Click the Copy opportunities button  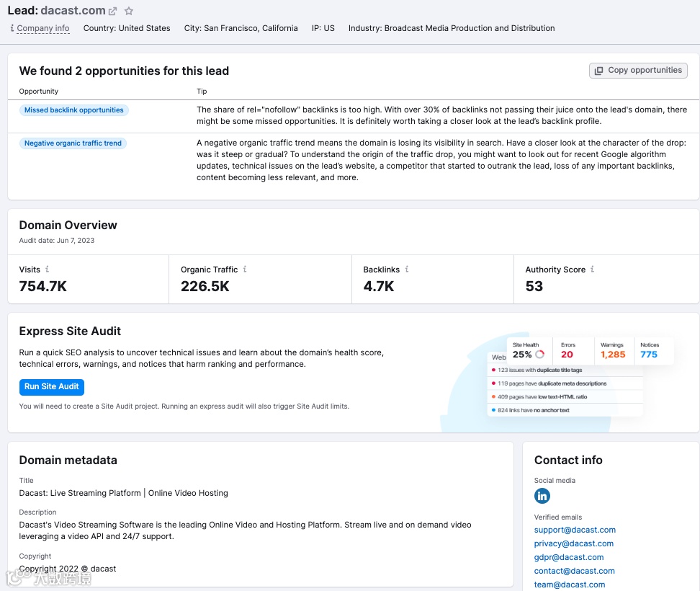click(x=638, y=71)
